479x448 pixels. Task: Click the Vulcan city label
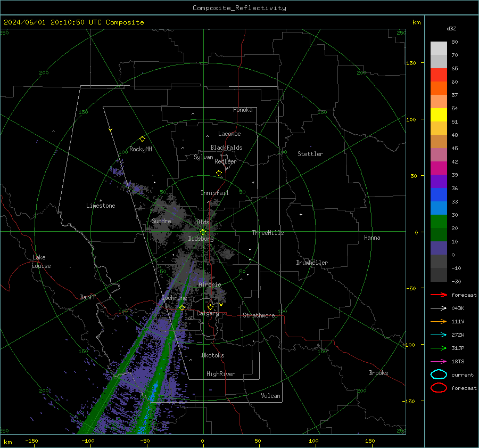click(270, 396)
